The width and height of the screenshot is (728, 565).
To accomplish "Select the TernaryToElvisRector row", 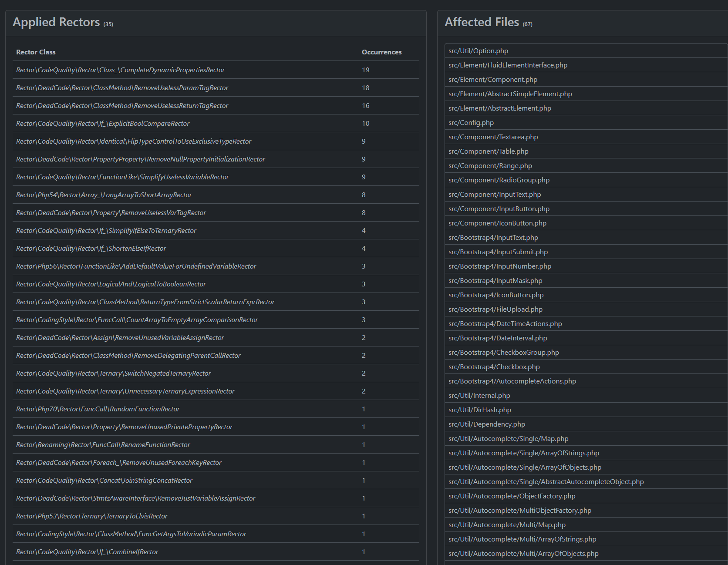I will [x=216, y=516].
